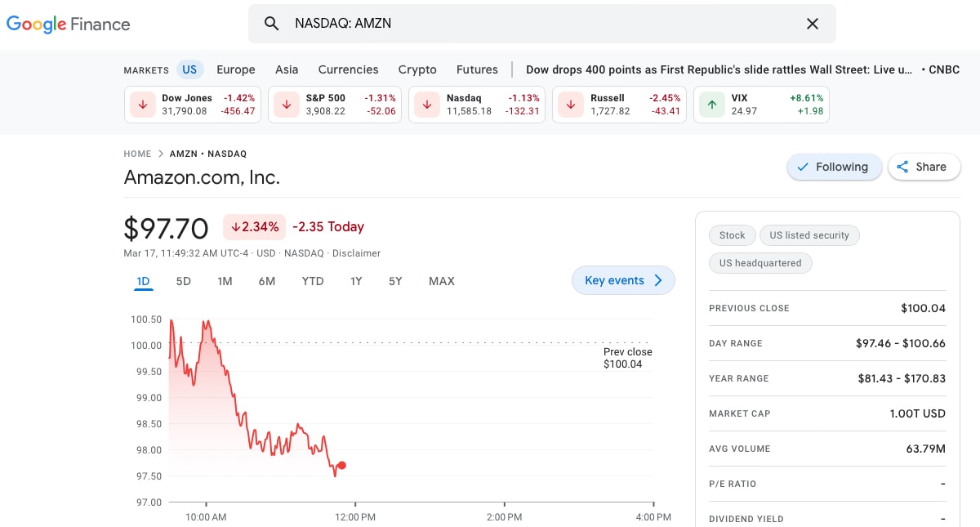
Task: Click the red down arrow on Dow Jones card
Action: click(142, 105)
